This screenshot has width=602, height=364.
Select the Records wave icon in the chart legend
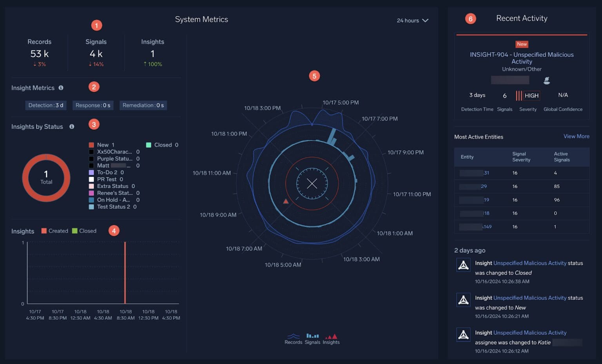point(293,336)
